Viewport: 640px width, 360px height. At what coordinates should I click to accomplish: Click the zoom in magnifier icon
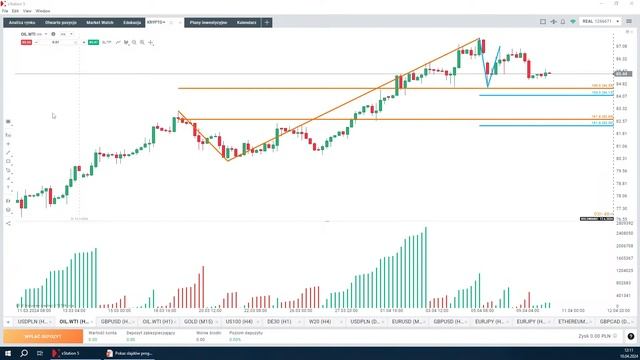[142, 42]
